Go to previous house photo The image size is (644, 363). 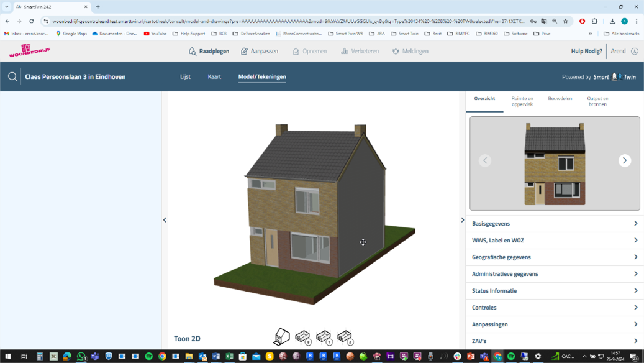click(485, 160)
